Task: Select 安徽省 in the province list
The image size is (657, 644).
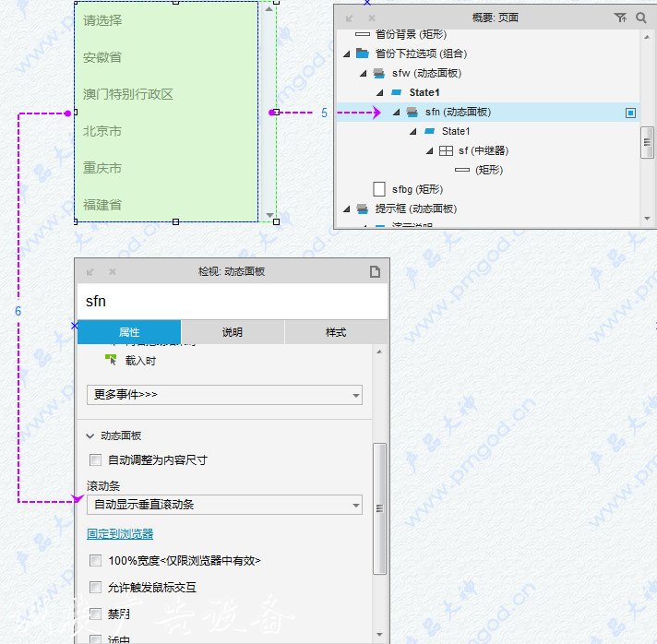Action: point(102,57)
